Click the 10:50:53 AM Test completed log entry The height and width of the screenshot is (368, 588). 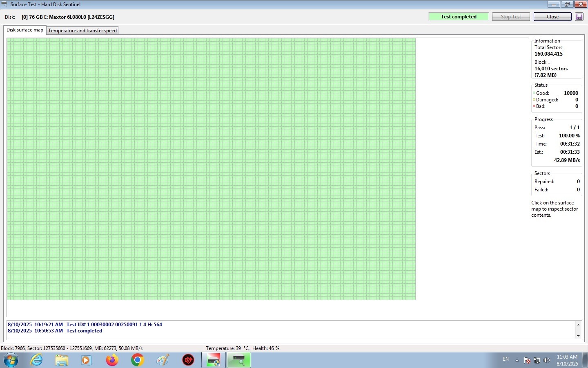[x=55, y=331]
